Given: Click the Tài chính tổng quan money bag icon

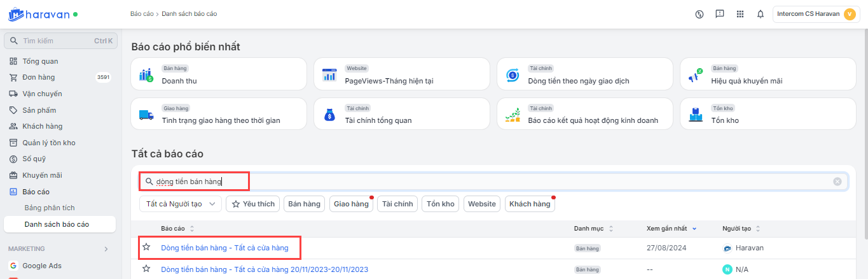Looking at the screenshot, I should click(x=329, y=115).
